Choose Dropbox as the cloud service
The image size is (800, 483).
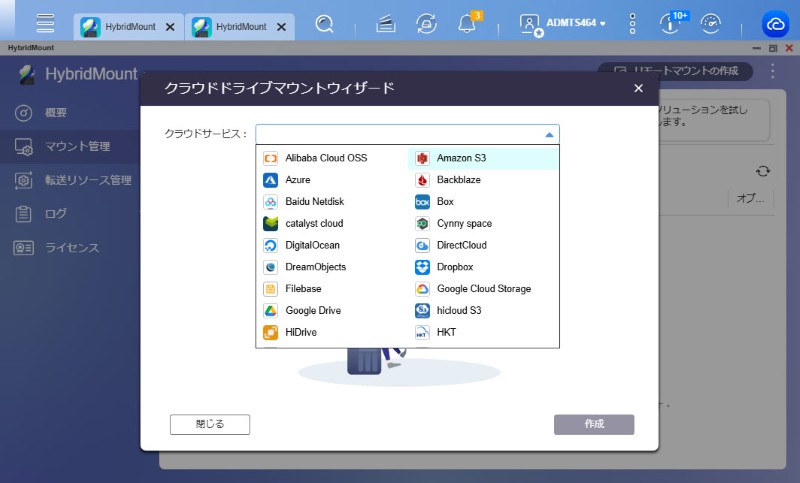pyautogui.click(x=455, y=267)
